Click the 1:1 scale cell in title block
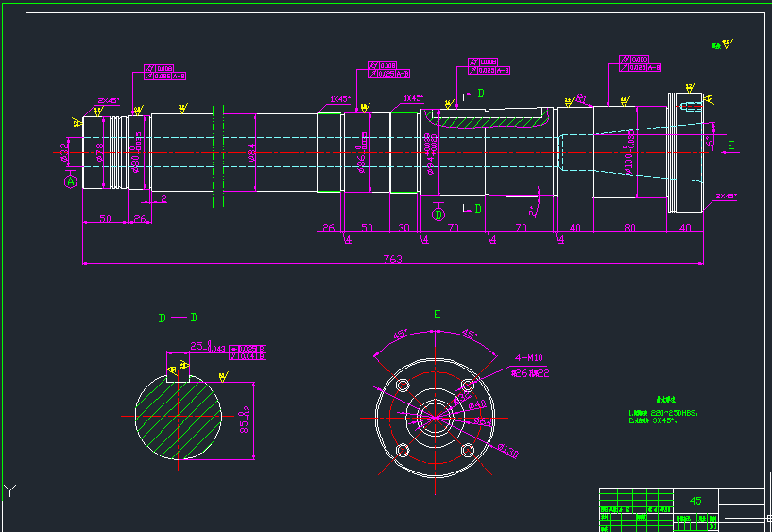 pyautogui.click(x=712, y=526)
